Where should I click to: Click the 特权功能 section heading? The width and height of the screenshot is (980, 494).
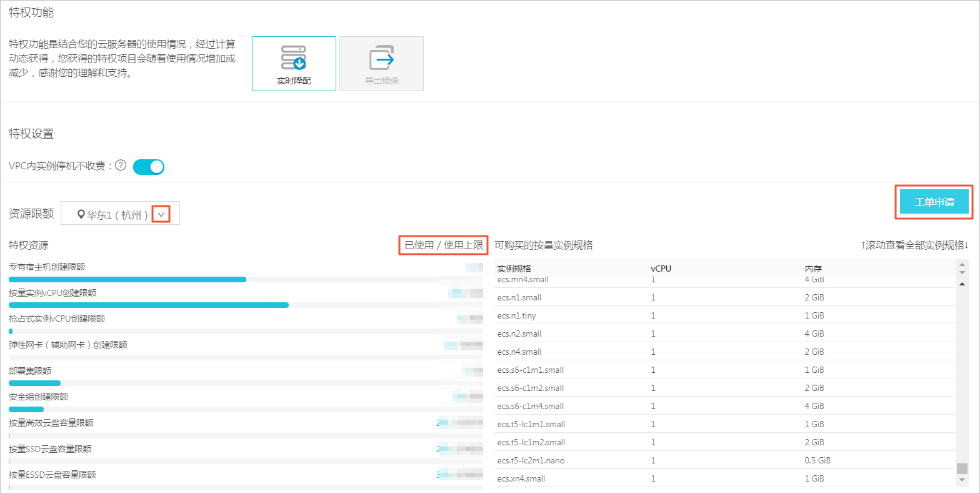pyautogui.click(x=31, y=12)
